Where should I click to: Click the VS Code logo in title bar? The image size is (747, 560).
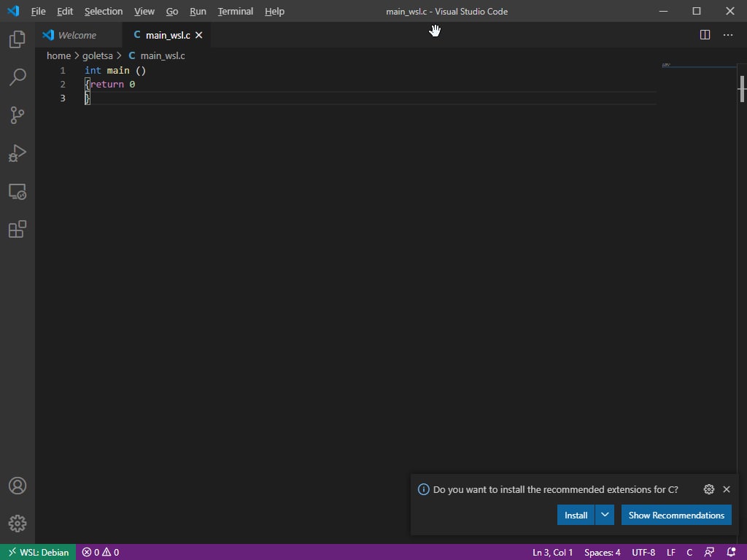pyautogui.click(x=13, y=11)
